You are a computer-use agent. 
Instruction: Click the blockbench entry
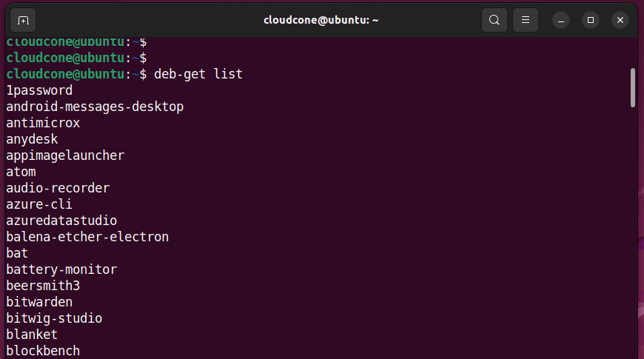pyautogui.click(x=43, y=351)
